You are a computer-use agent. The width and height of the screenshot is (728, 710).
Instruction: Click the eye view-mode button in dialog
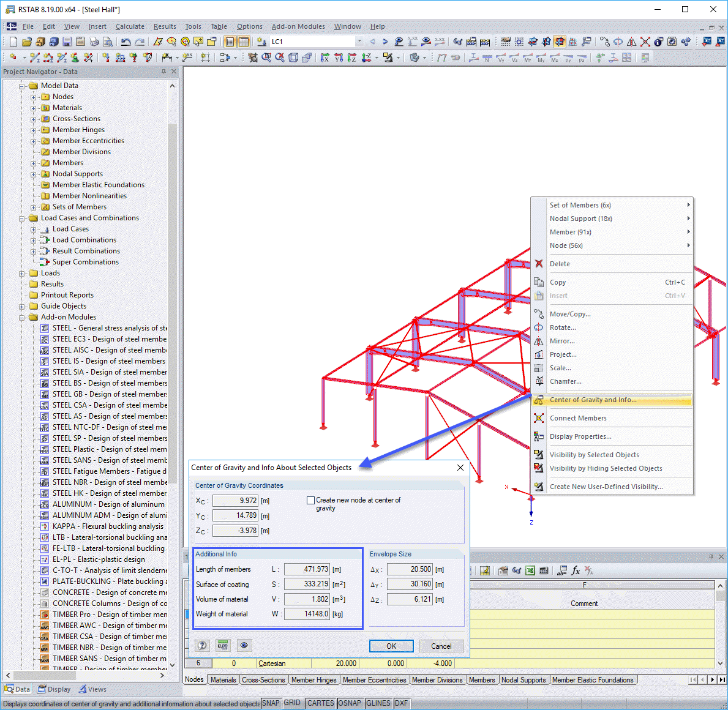[244, 646]
